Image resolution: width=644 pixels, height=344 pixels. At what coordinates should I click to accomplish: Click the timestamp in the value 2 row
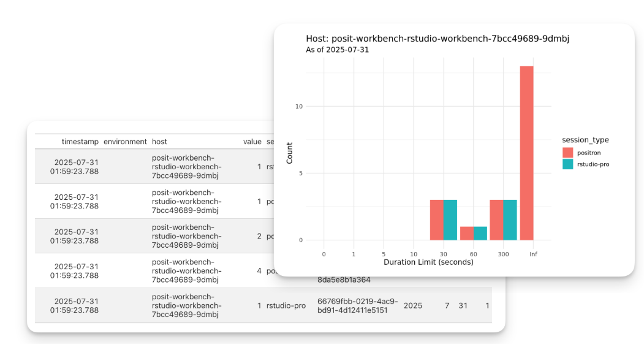(x=74, y=236)
